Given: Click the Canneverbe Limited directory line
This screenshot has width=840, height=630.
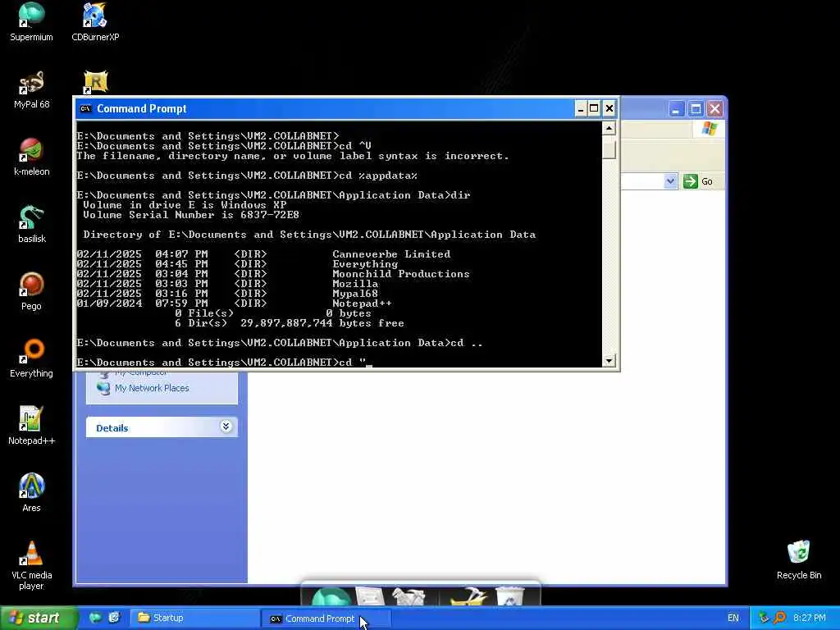Looking at the screenshot, I should (x=263, y=254).
